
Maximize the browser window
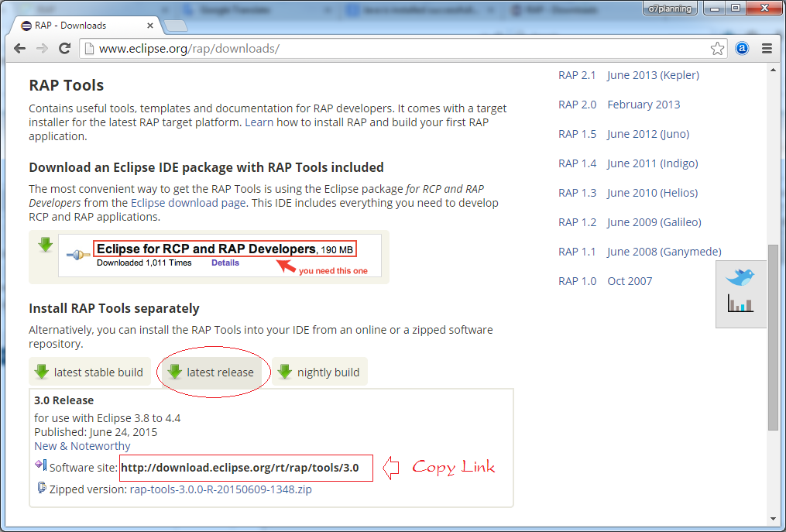[x=736, y=9]
